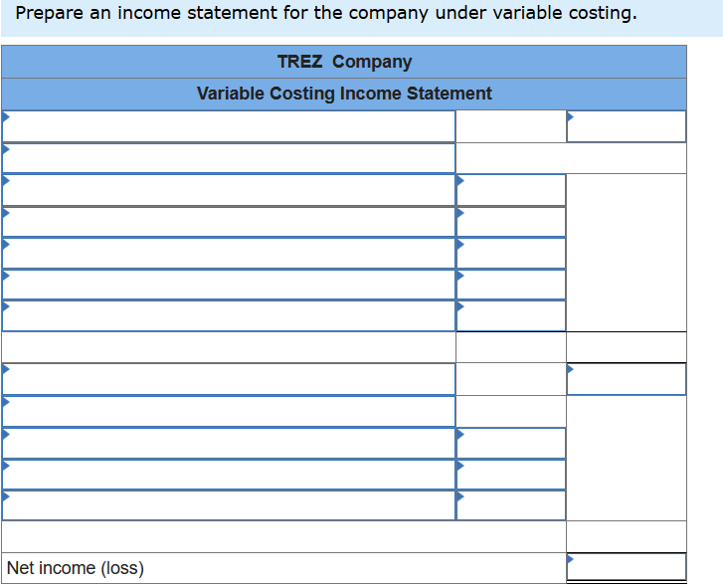Open the sixth label dropdown from the top
The width and height of the screenshot is (723, 588).
point(229,285)
